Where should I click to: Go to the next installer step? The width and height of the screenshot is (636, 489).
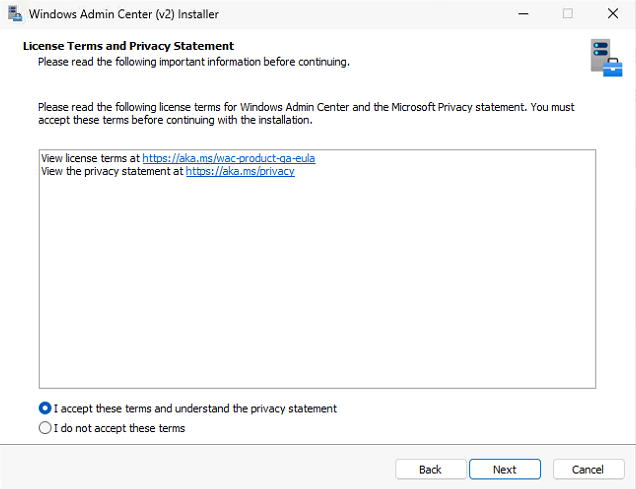click(x=505, y=469)
